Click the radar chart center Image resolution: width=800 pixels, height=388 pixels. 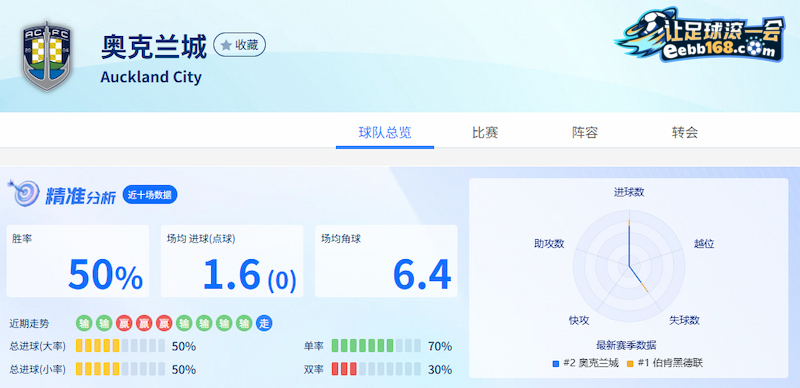click(629, 265)
